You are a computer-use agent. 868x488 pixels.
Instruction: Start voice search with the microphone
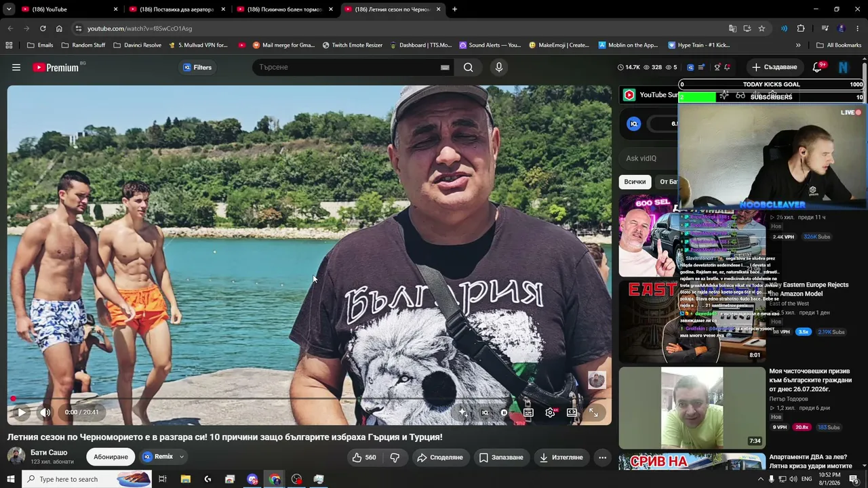pyautogui.click(x=499, y=67)
